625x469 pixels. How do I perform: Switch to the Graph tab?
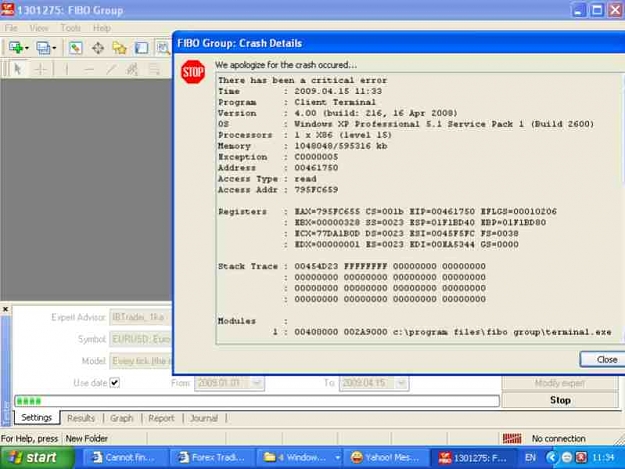click(x=122, y=418)
